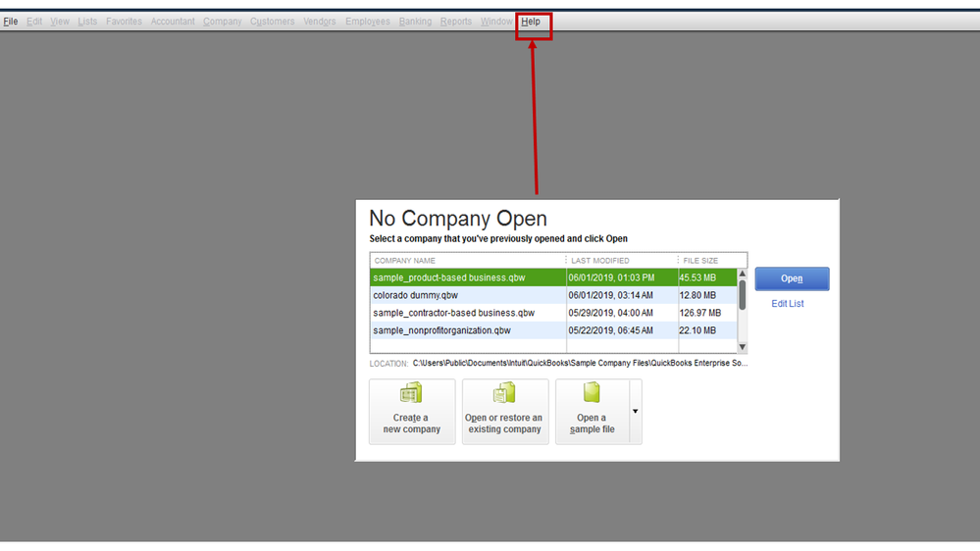
Task: Click the FILE SIZE column header
Action: tap(712, 261)
